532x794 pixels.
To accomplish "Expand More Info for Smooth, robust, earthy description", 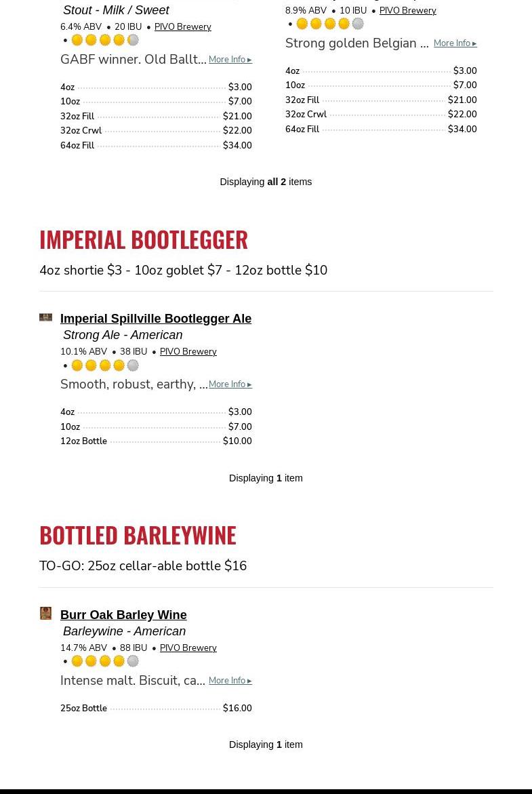I will click(230, 384).
